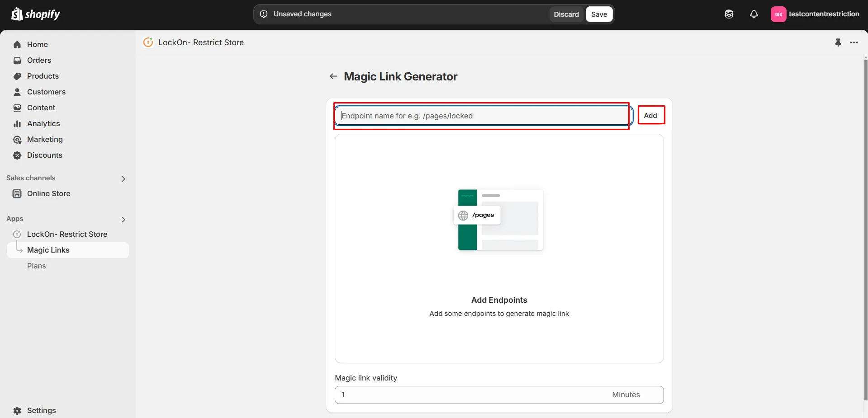Click the Orders inbox icon
This screenshot has height=418, width=868.
point(17,60)
